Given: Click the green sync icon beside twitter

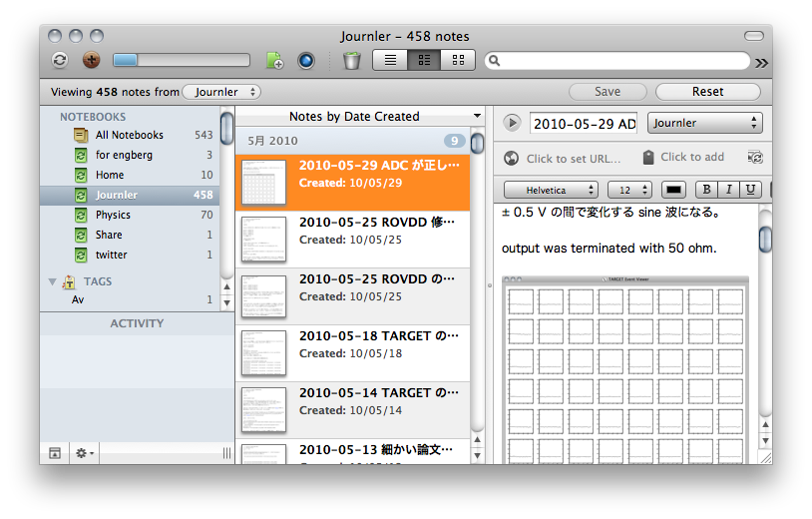Looking at the screenshot, I should (x=81, y=255).
